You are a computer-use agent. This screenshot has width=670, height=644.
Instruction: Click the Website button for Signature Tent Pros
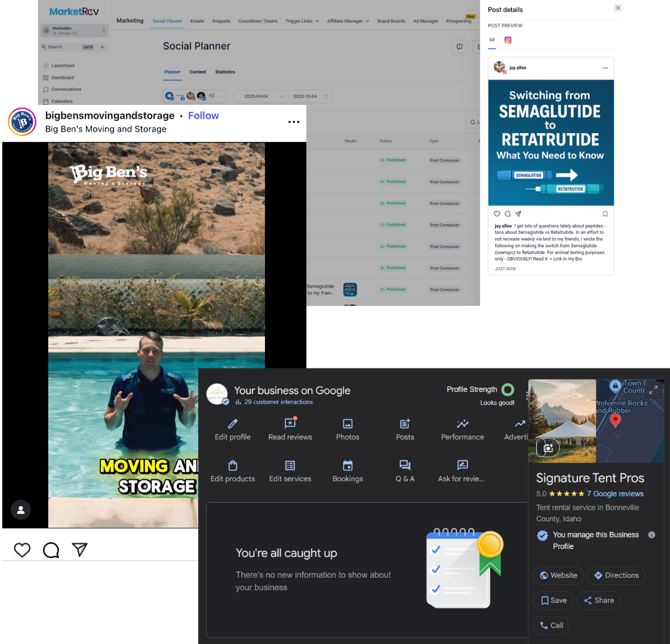point(558,575)
